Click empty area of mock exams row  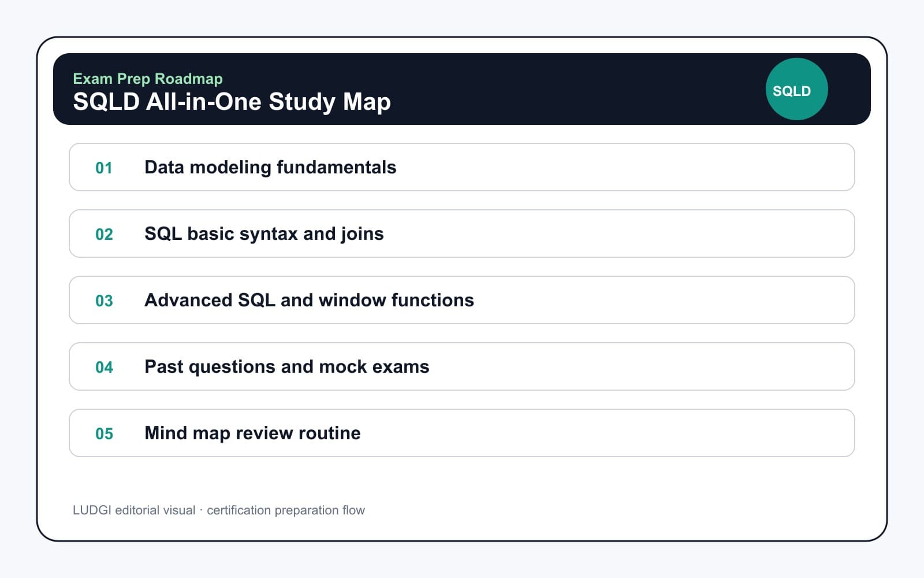[641, 366]
